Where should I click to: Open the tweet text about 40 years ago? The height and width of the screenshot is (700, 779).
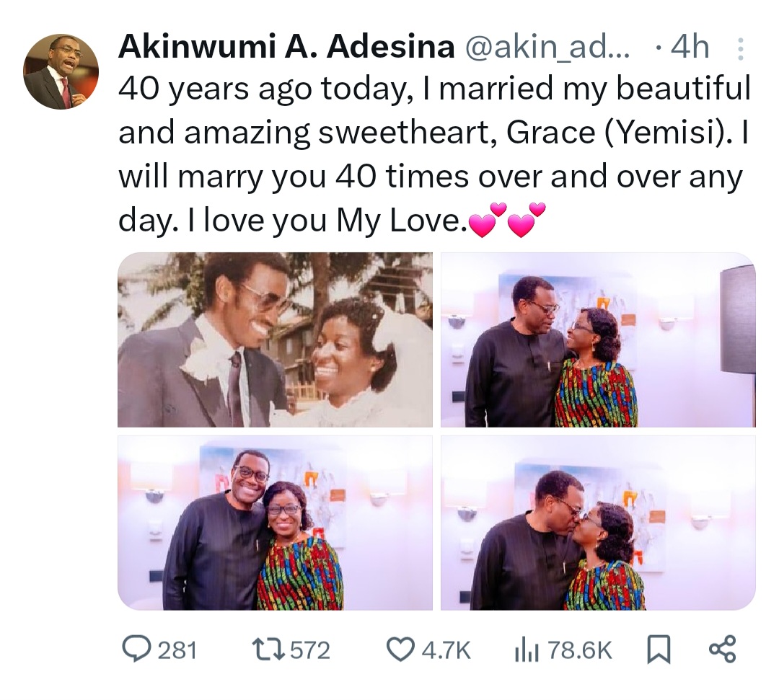pyautogui.click(x=433, y=155)
